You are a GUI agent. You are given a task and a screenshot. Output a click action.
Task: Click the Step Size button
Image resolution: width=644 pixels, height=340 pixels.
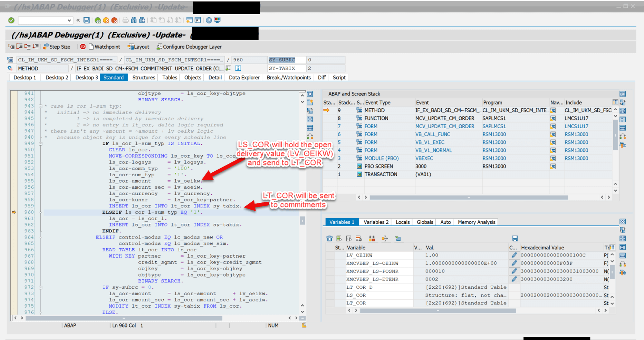[x=57, y=47]
